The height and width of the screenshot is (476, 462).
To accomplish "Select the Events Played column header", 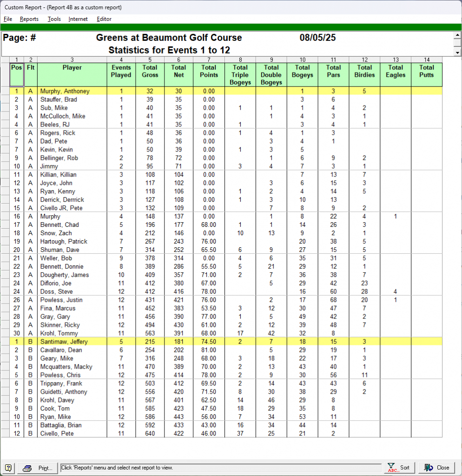I will point(121,71).
